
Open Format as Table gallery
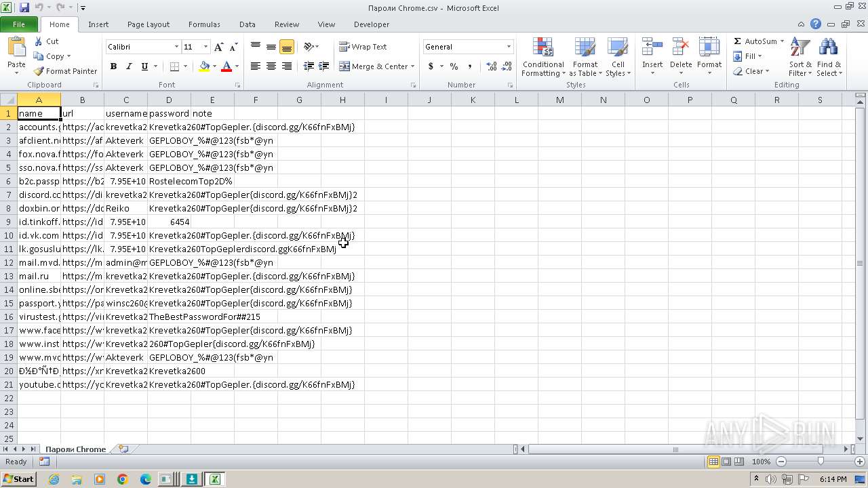pos(585,57)
